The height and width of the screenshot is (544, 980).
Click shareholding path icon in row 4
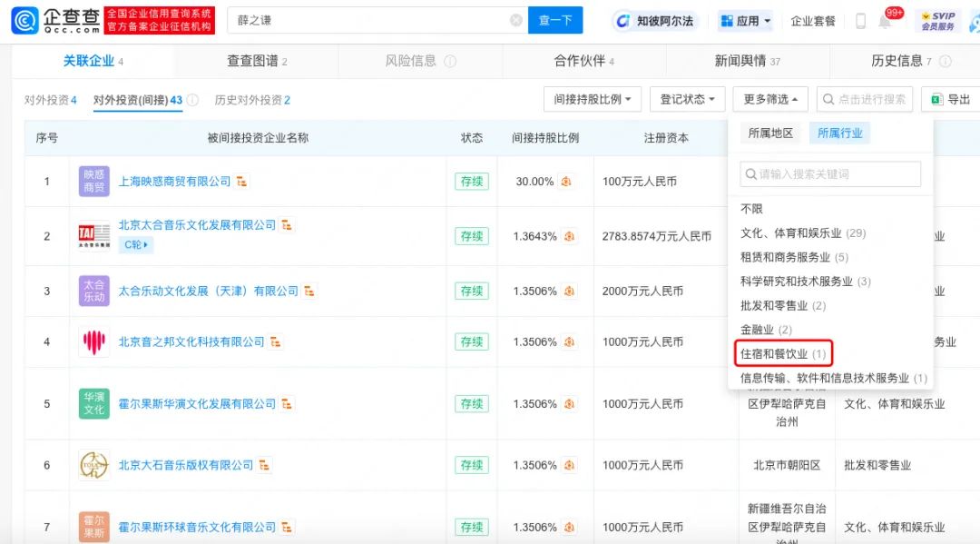tap(569, 341)
